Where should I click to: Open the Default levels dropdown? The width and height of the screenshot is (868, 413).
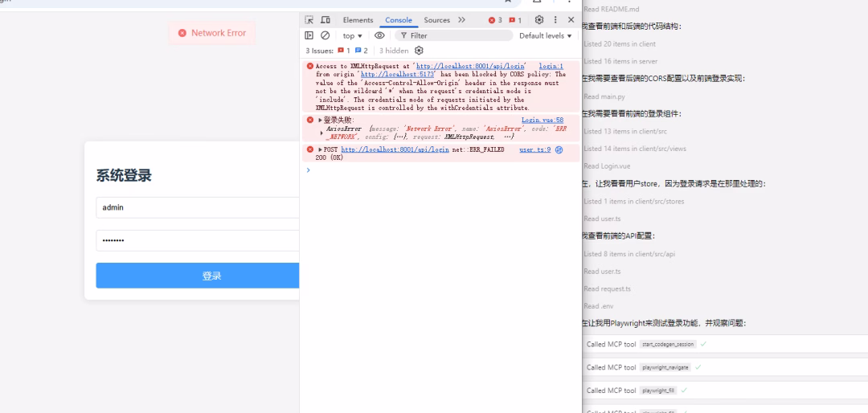(x=546, y=35)
